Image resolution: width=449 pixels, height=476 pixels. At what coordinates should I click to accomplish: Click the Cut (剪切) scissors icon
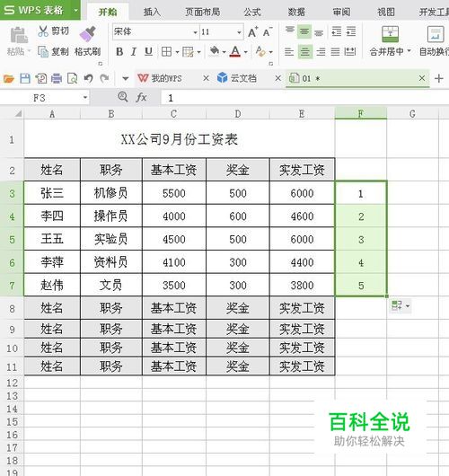[x=43, y=31]
